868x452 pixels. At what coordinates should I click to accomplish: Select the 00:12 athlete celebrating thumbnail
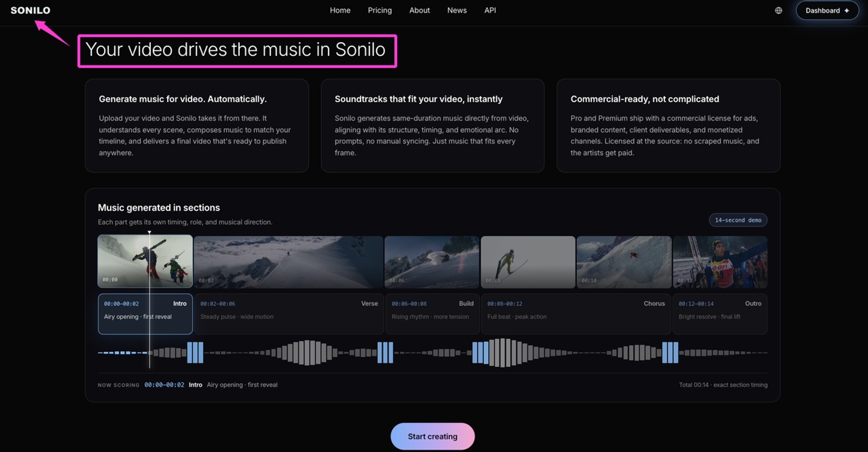(720, 262)
